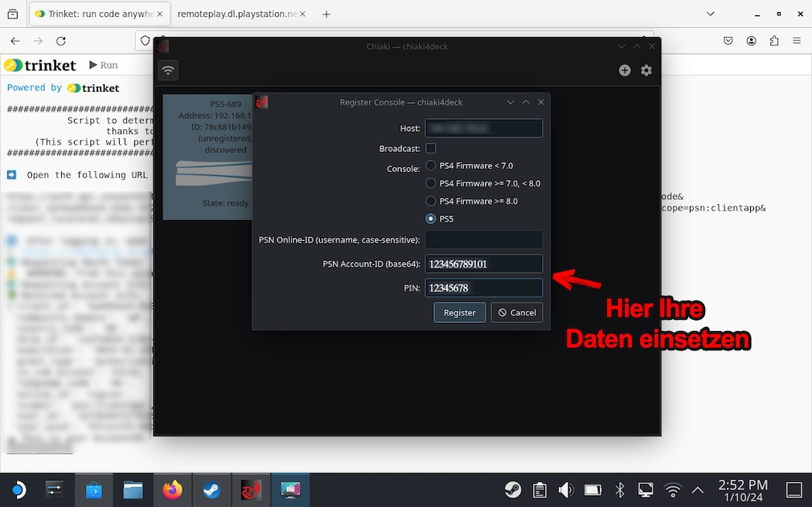Launch the Chiaki dragon icon in the taskbar

click(251, 489)
